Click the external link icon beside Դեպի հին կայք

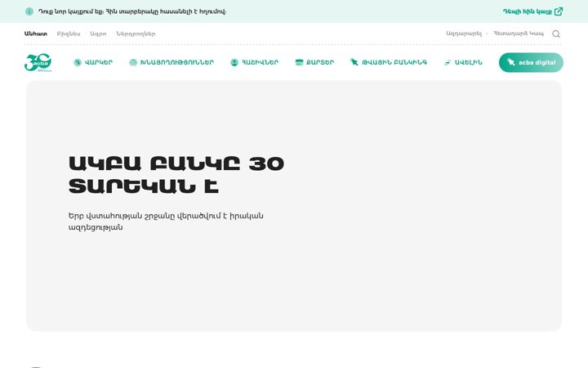tap(559, 11)
